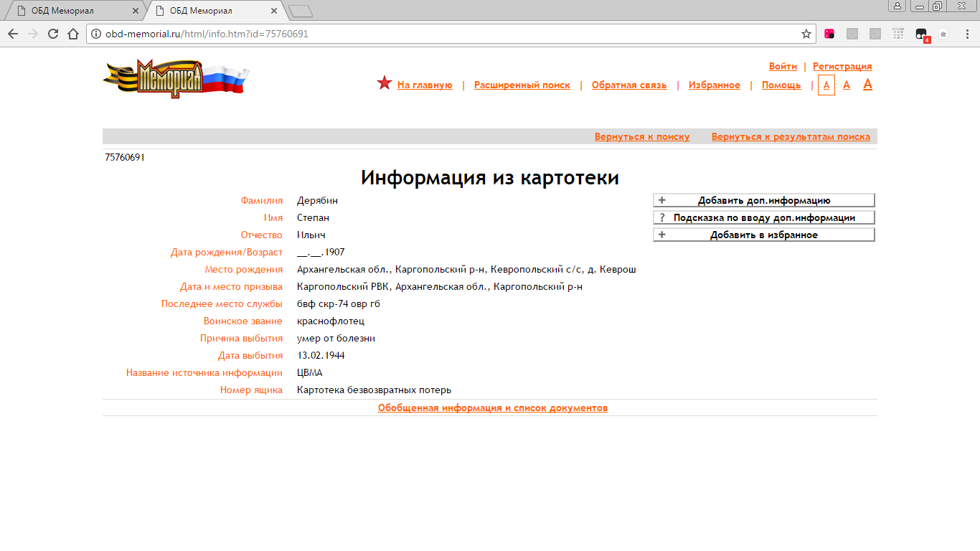Select the largest font size A
This screenshot has width=980, height=551.
(867, 84)
